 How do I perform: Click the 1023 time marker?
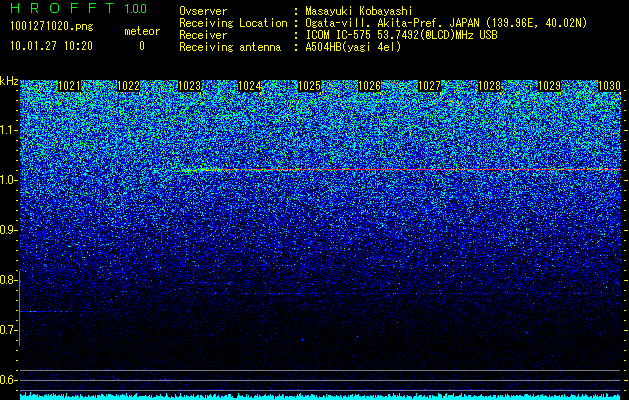click(x=189, y=86)
